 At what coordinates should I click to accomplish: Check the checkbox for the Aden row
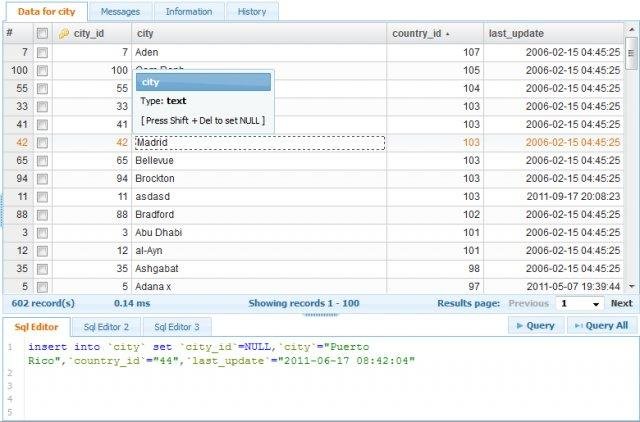42,53
